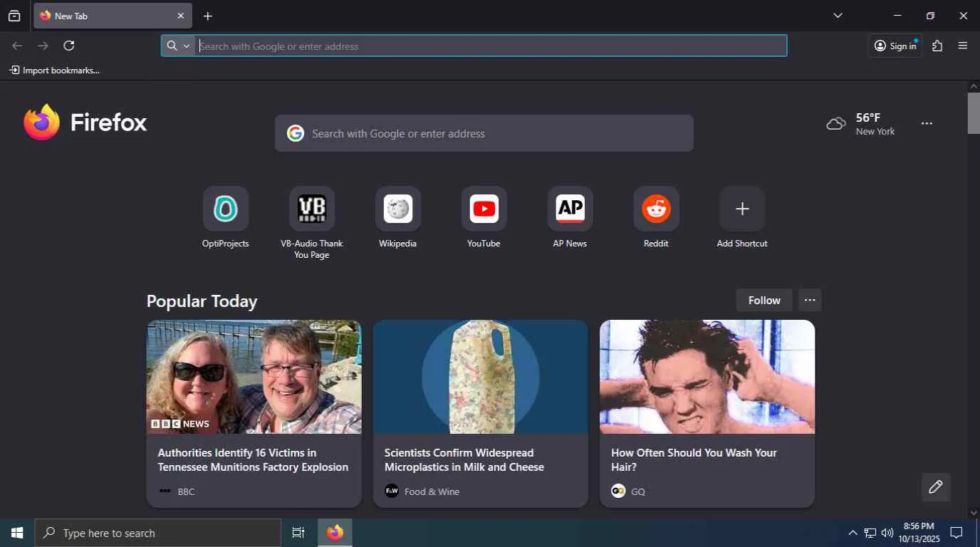980x547 pixels.
Task: Open the New York weather widget
Action: [860, 124]
